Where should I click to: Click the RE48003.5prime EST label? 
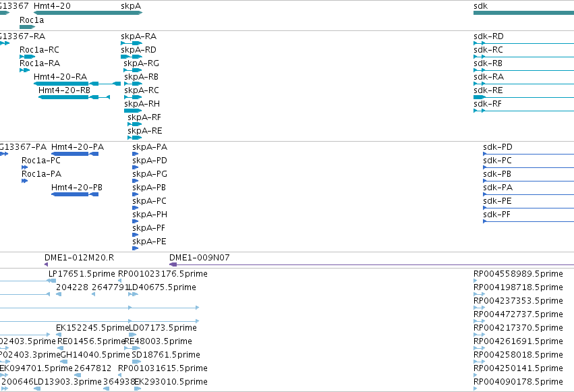(x=158, y=341)
